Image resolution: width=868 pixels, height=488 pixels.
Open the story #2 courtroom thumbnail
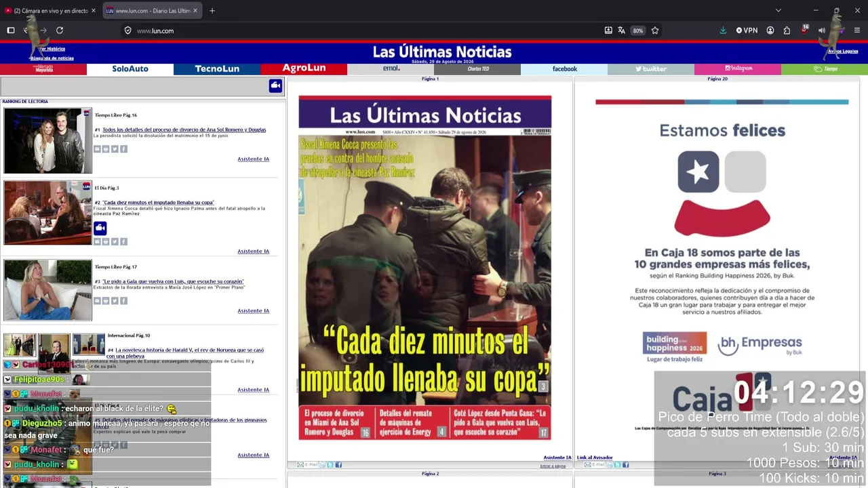tap(47, 212)
